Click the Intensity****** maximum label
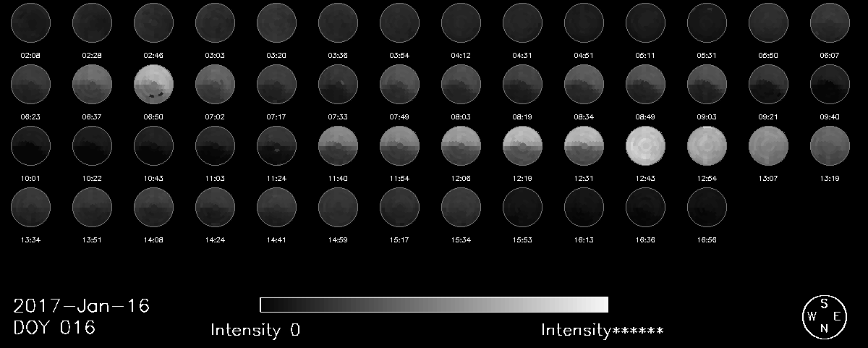The height and width of the screenshot is (348, 868). pyautogui.click(x=602, y=331)
